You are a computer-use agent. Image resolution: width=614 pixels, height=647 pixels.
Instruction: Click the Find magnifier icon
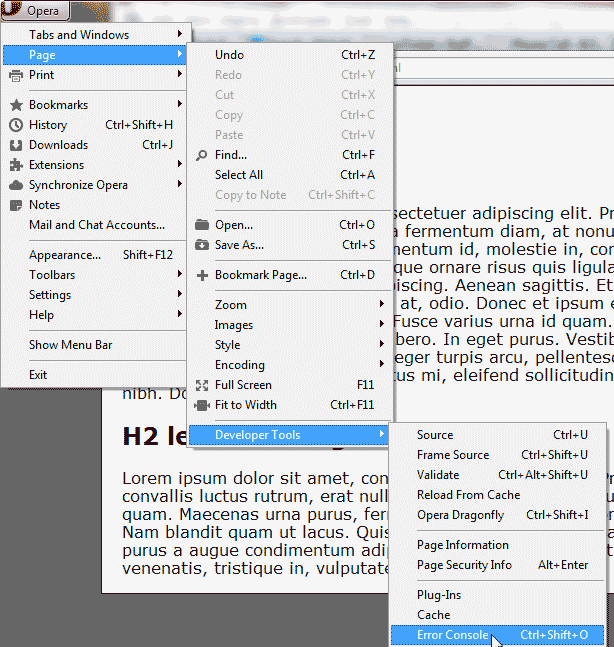(x=202, y=155)
